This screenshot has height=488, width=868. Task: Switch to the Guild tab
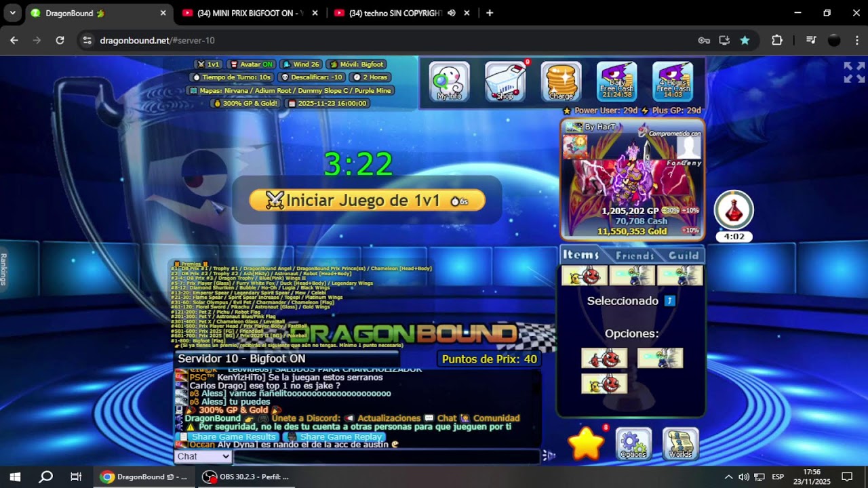click(684, 256)
